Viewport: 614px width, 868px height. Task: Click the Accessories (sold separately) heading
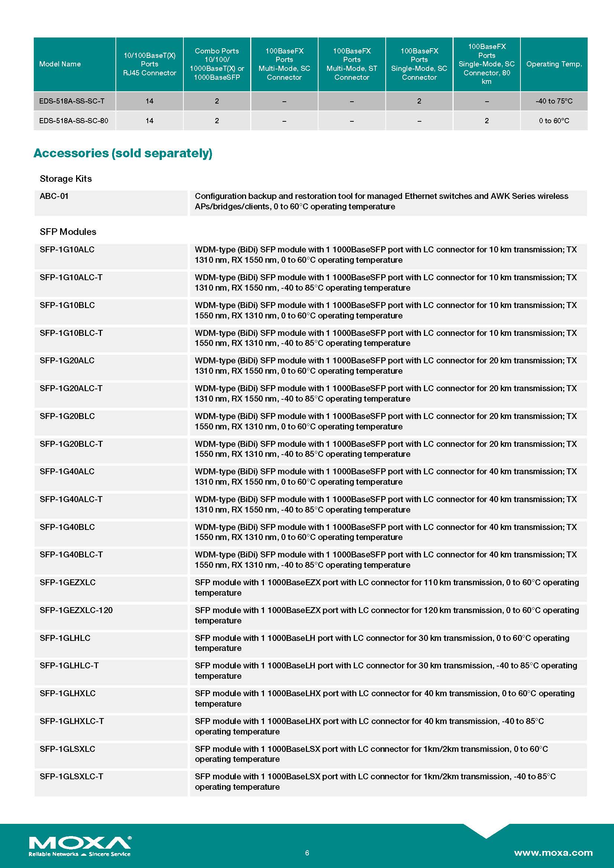[x=123, y=153]
